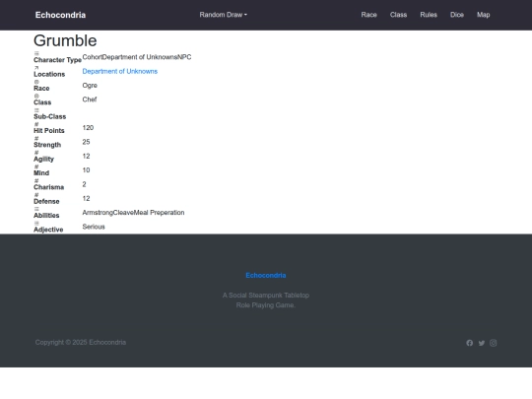Viewport: 532px width, 399px height.
Task: Open the Twitter icon in footer
Action: click(x=482, y=343)
